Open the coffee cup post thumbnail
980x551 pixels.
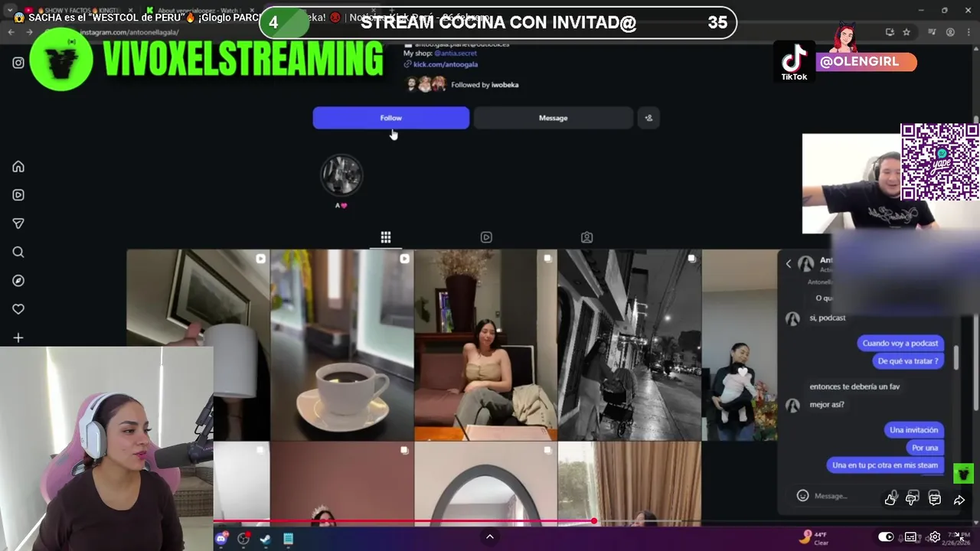(x=341, y=344)
